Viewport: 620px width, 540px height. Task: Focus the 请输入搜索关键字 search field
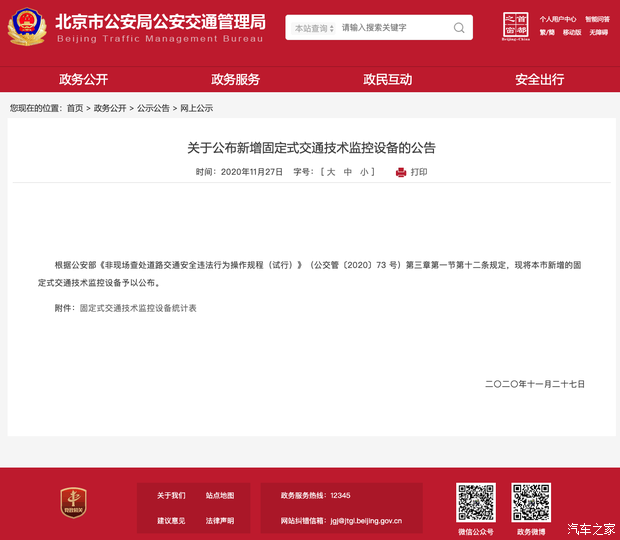(x=395, y=28)
